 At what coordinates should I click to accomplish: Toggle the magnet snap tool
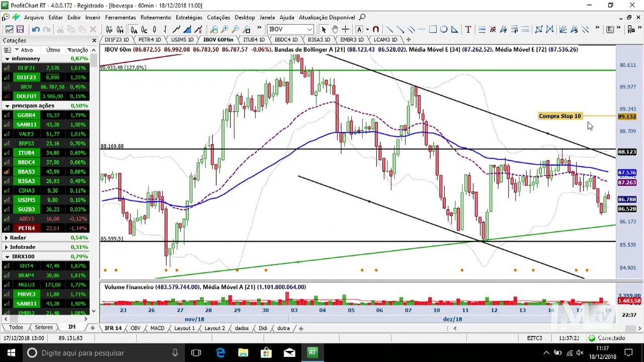pyautogui.click(x=375, y=29)
